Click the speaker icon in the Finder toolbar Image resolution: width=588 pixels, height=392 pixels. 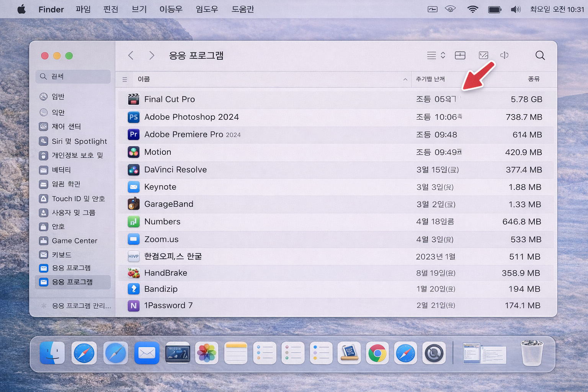(x=505, y=56)
